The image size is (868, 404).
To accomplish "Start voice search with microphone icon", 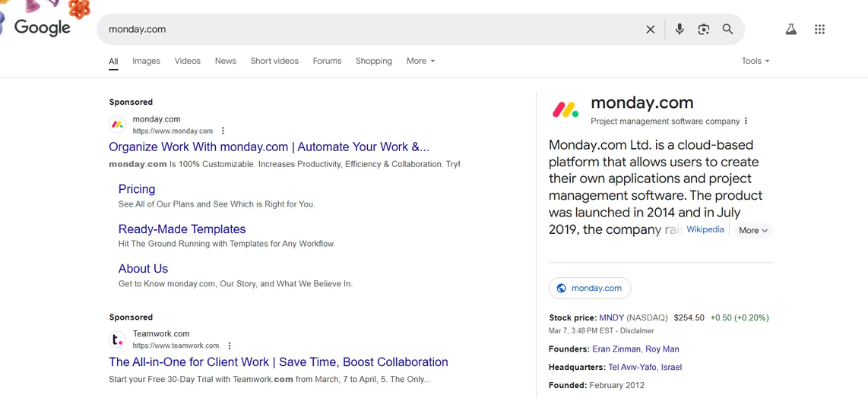I will pyautogui.click(x=680, y=30).
